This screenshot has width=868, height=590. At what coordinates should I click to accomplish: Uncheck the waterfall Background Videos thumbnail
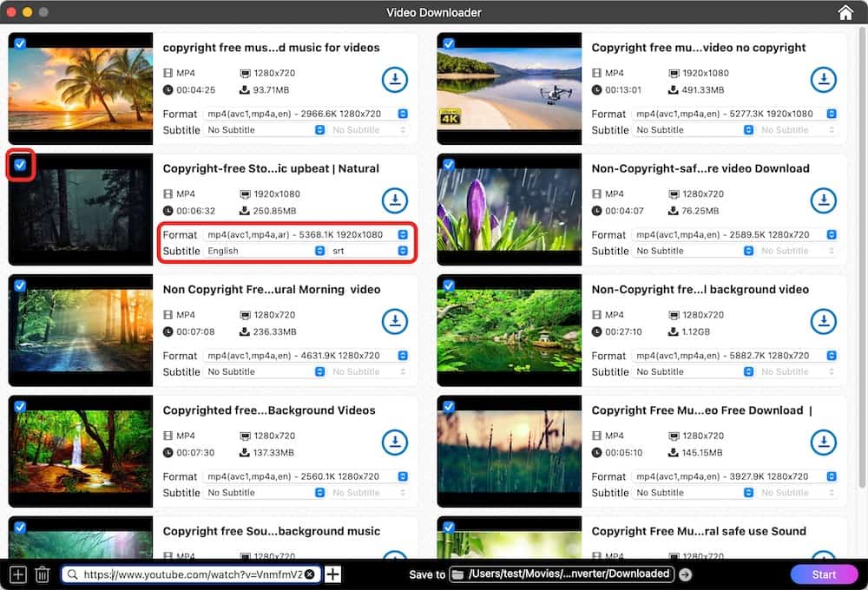(x=20, y=405)
